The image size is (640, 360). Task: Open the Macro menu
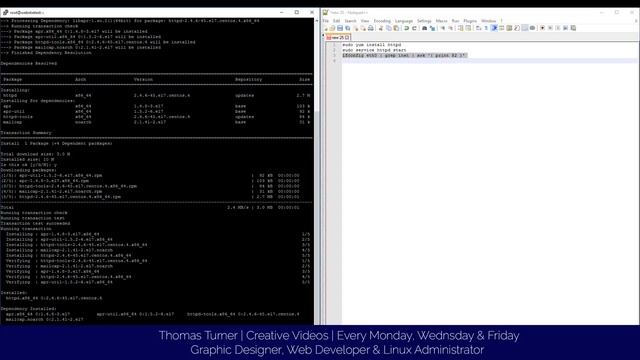click(x=442, y=21)
